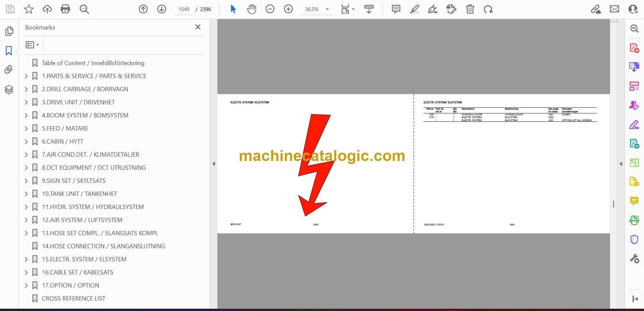Expand the right tools pane bottom arrow

tap(635, 299)
